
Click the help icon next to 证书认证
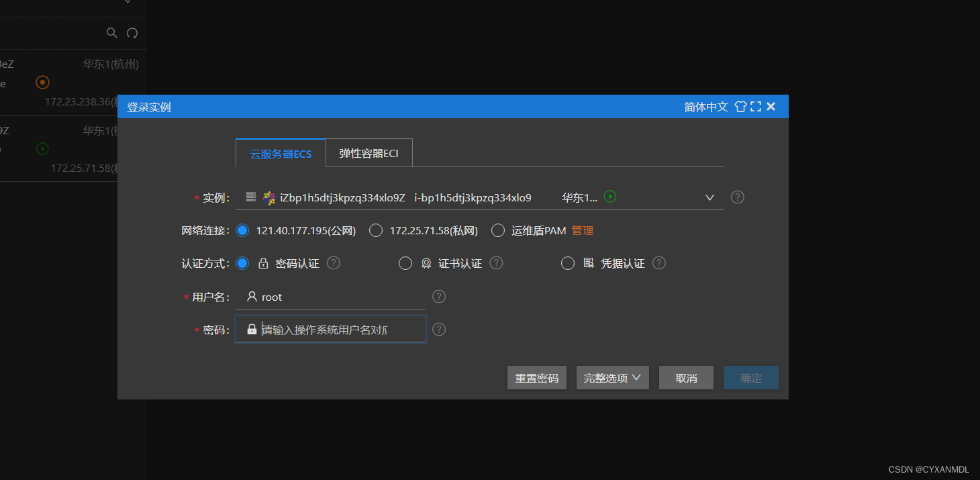coord(496,263)
